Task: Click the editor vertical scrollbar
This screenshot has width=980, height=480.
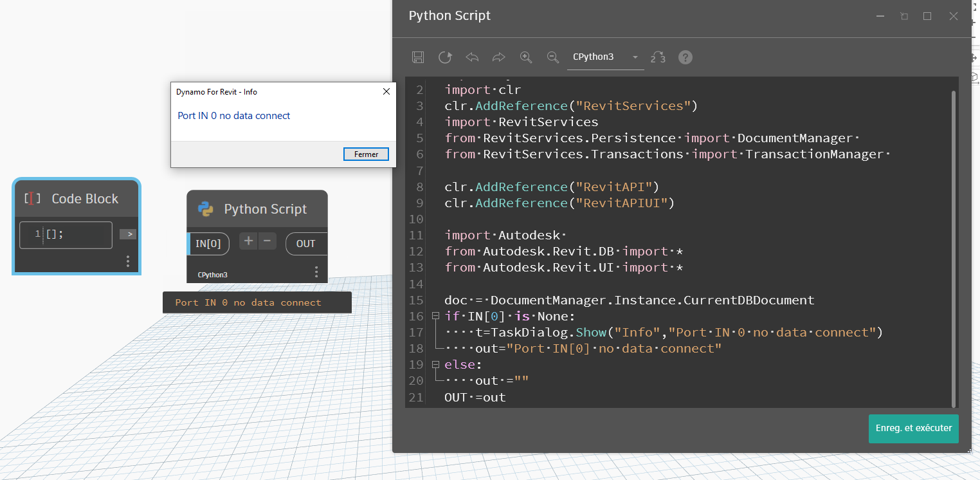Action: (954, 248)
